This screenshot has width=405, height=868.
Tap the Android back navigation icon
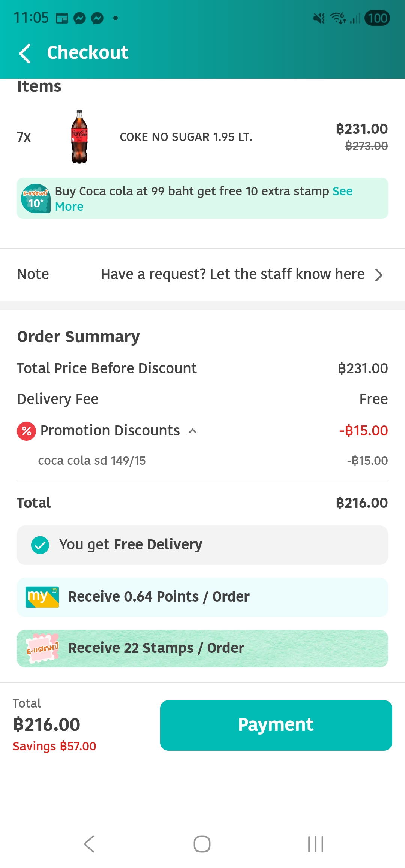(89, 844)
